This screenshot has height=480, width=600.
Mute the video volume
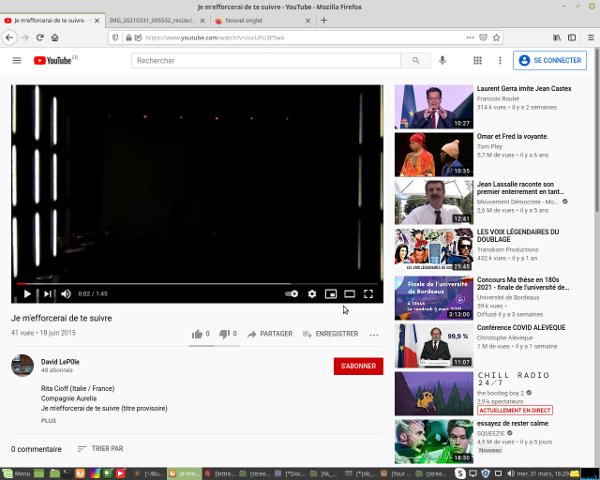click(x=66, y=294)
